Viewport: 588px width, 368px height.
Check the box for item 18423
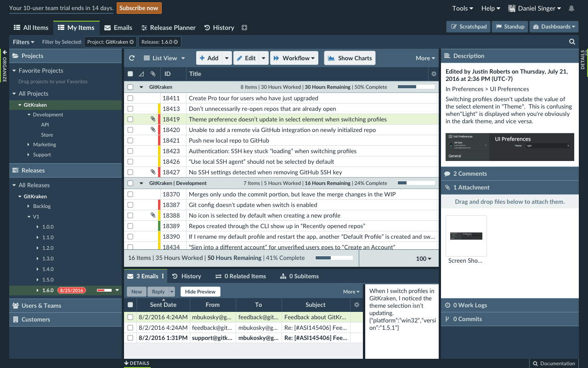[x=130, y=151]
